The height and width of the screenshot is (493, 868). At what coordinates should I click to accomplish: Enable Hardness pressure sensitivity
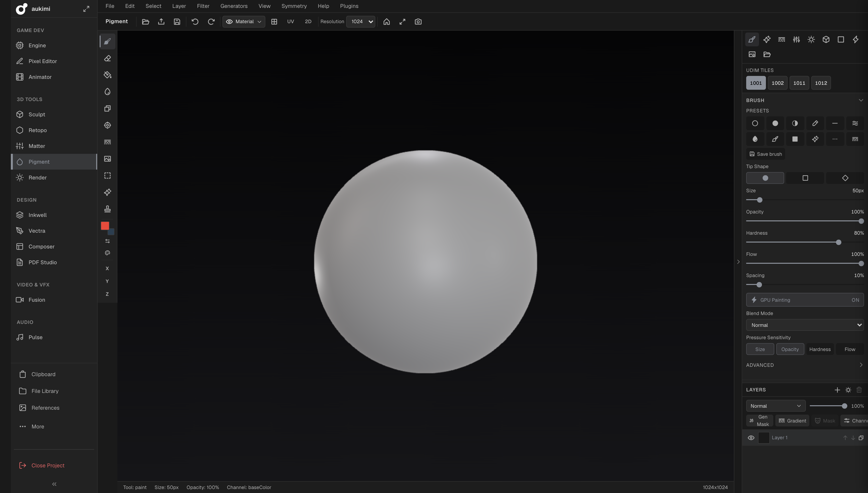(820, 350)
